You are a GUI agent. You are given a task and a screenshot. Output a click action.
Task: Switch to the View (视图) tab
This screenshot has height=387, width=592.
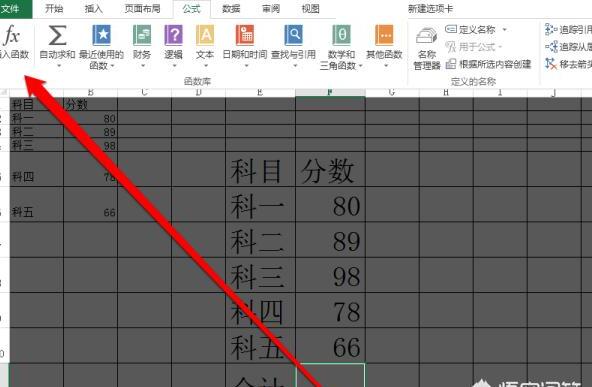[x=310, y=9]
